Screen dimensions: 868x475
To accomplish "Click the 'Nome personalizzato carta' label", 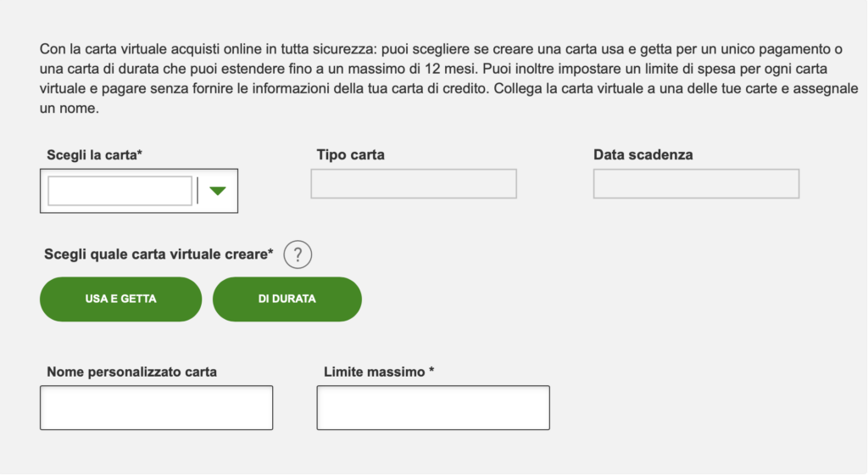I will pyautogui.click(x=132, y=372).
